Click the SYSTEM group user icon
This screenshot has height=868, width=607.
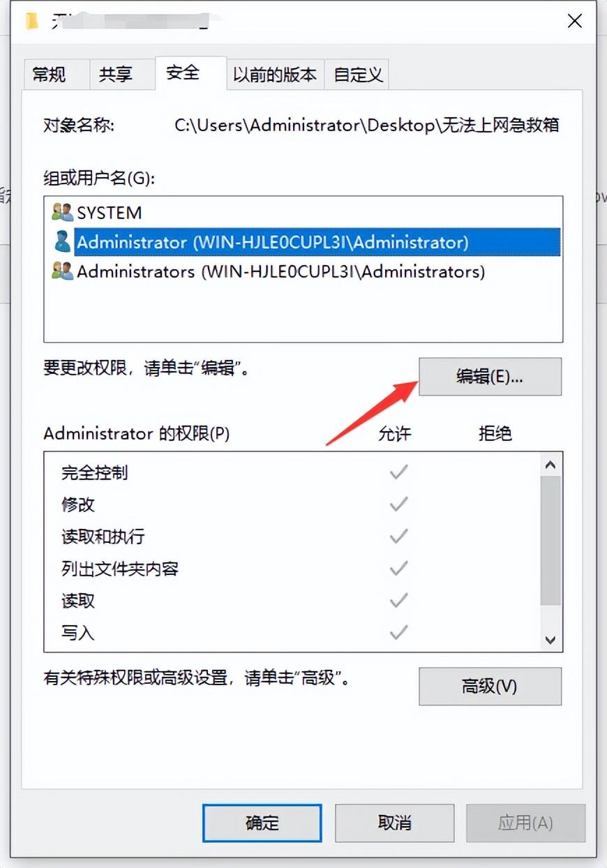coord(62,212)
